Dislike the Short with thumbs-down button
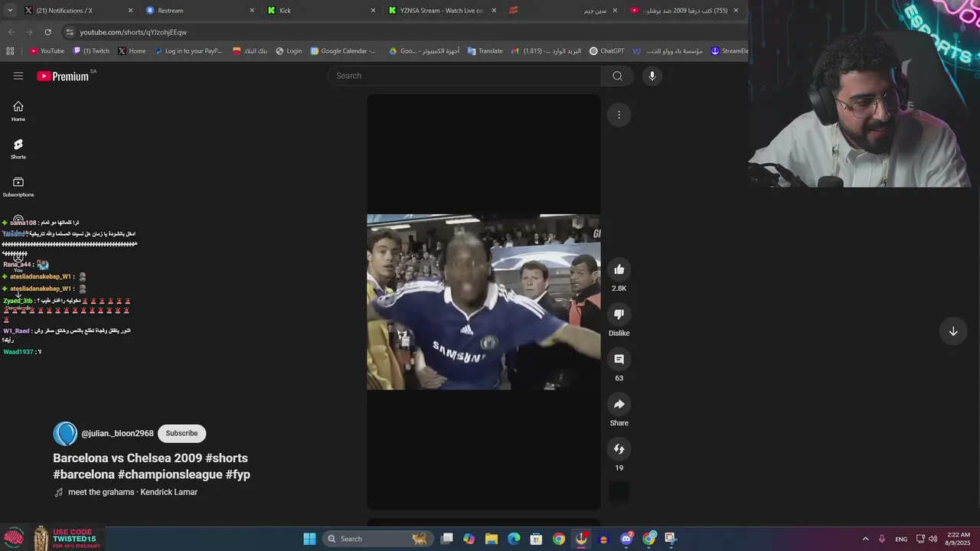 click(x=619, y=314)
